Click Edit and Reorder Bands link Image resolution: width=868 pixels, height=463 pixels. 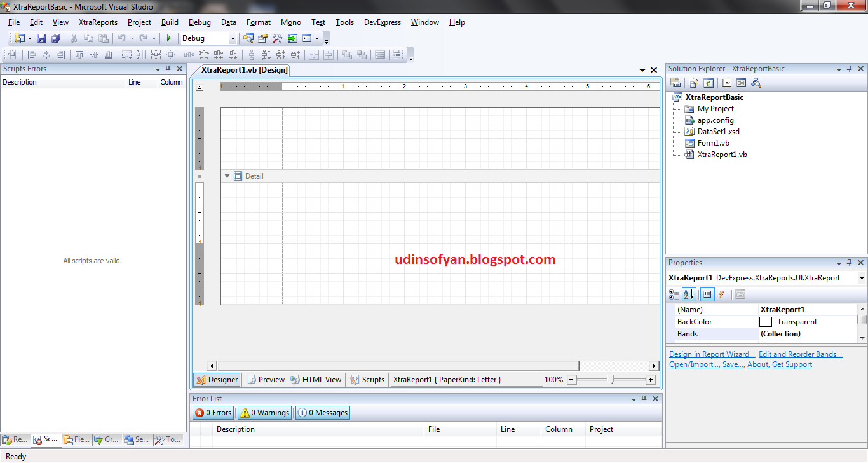click(x=801, y=354)
